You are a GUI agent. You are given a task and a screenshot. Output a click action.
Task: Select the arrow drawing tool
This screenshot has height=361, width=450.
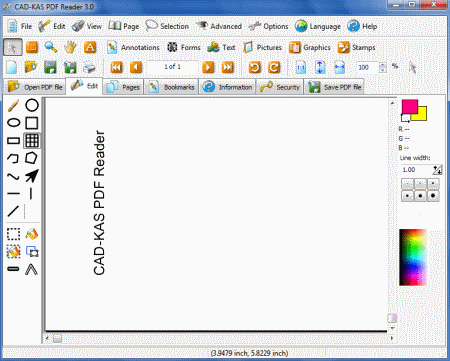coord(32,176)
